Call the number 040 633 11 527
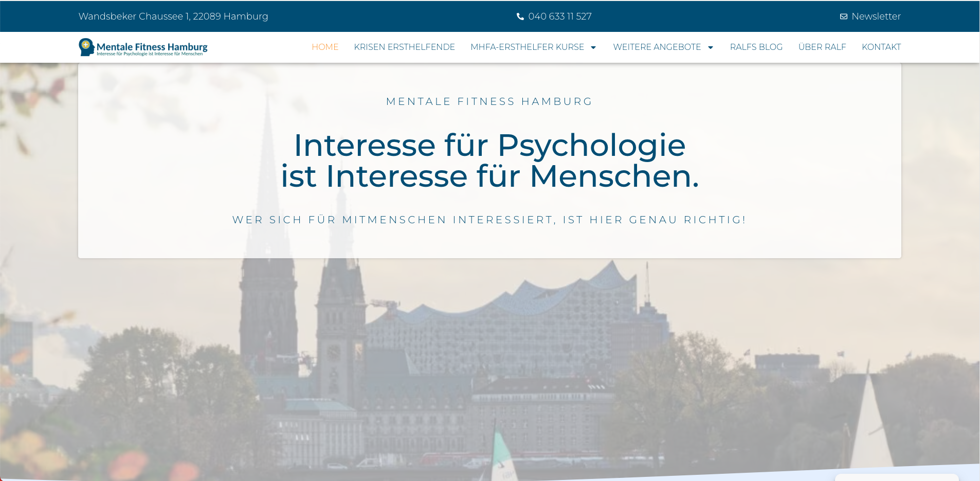 coord(560,16)
